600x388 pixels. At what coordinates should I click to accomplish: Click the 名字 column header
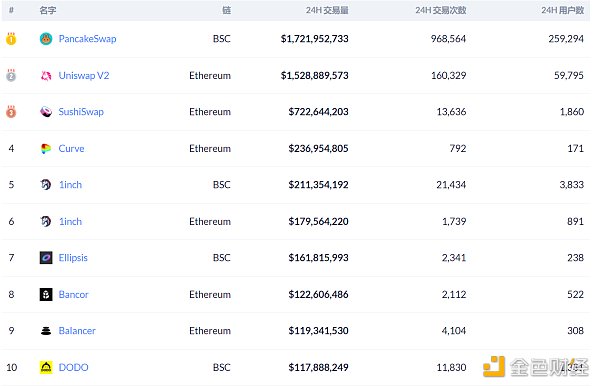pyautogui.click(x=48, y=10)
